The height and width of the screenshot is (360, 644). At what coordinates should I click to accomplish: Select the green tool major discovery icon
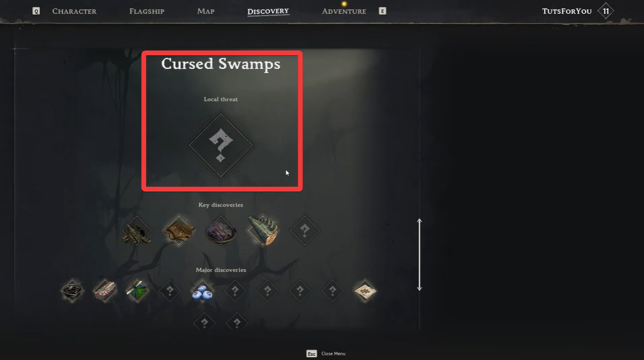tap(137, 291)
